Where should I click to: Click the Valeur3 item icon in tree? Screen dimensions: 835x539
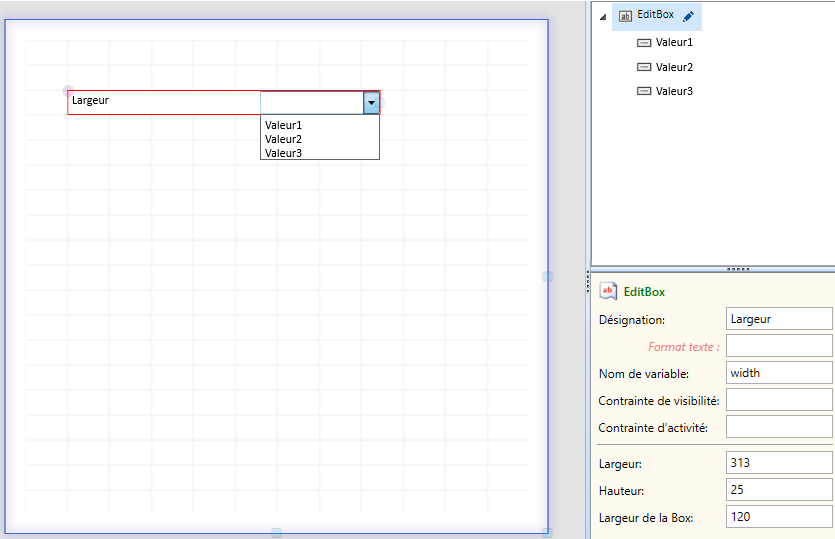(x=644, y=91)
